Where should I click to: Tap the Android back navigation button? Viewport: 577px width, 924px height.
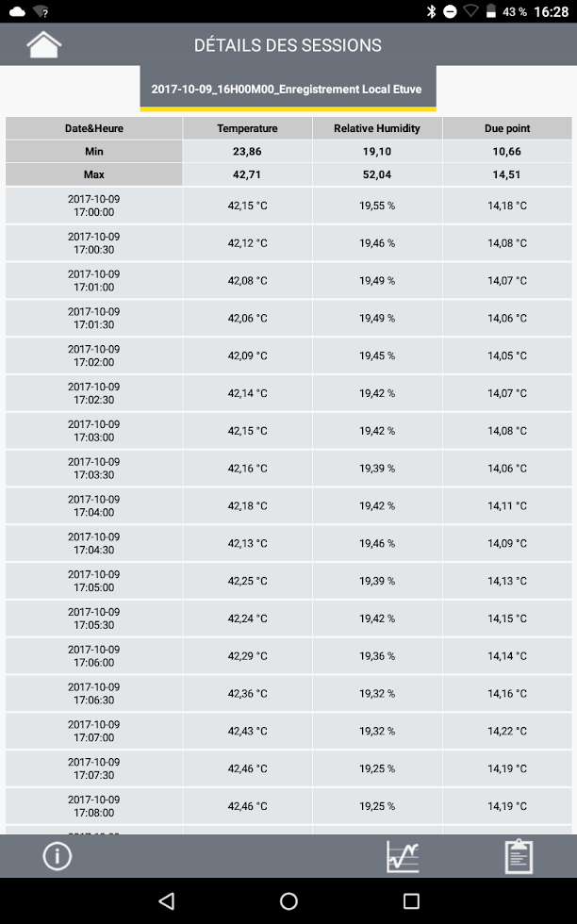click(167, 900)
